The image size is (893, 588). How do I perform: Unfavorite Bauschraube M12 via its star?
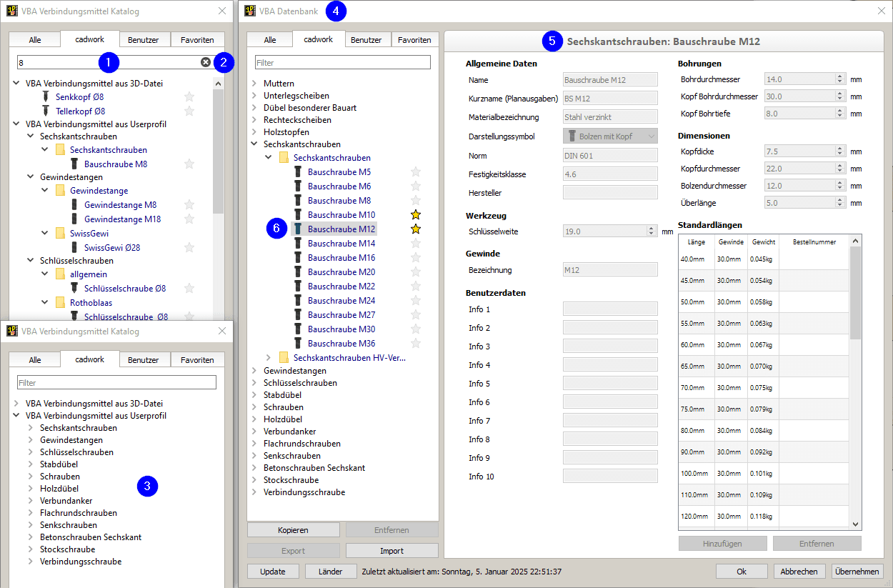tap(415, 229)
